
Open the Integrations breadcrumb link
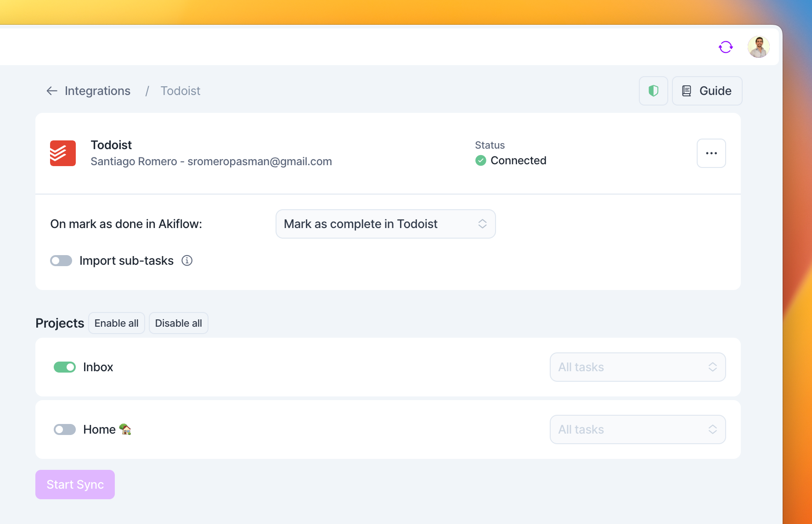pyautogui.click(x=97, y=91)
